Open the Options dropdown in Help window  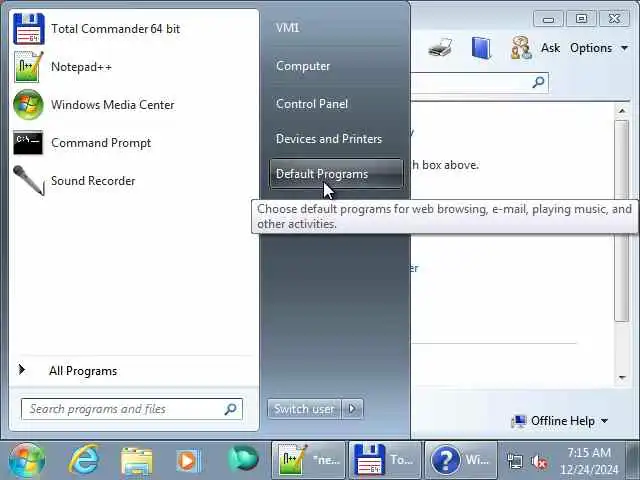(599, 48)
